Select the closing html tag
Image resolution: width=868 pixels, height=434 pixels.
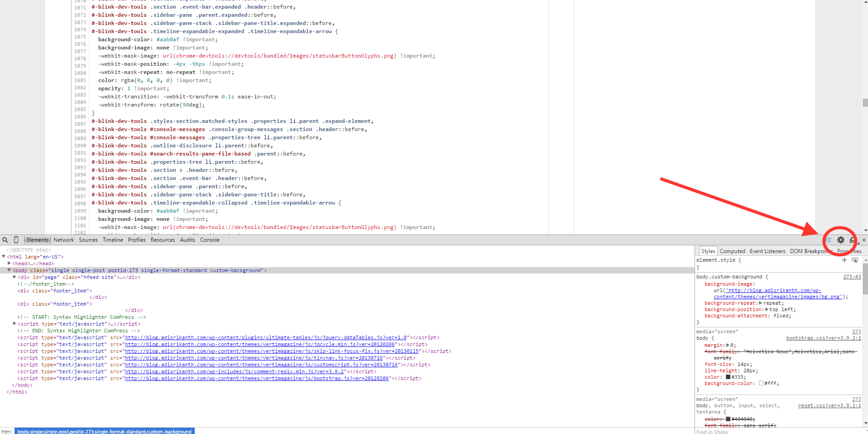[17, 392]
